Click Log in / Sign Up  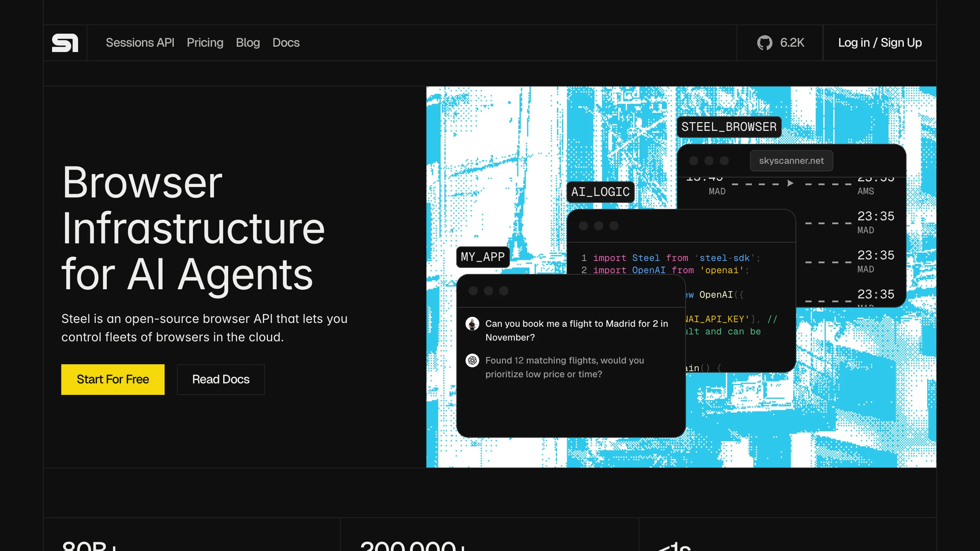(x=880, y=43)
